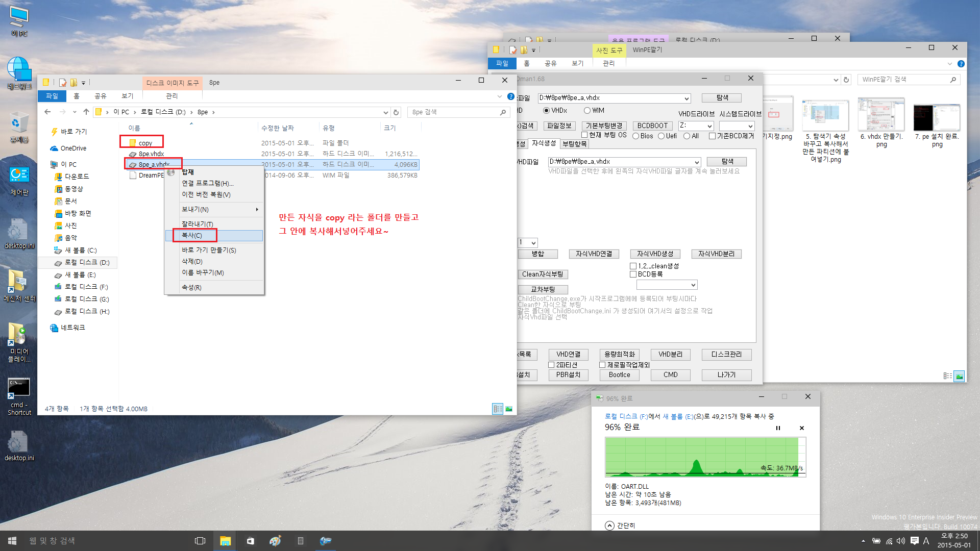The width and height of the screenshot is (980, 551).
Task: Choose 복사(C) in context menu
Action: pos(214,235)
